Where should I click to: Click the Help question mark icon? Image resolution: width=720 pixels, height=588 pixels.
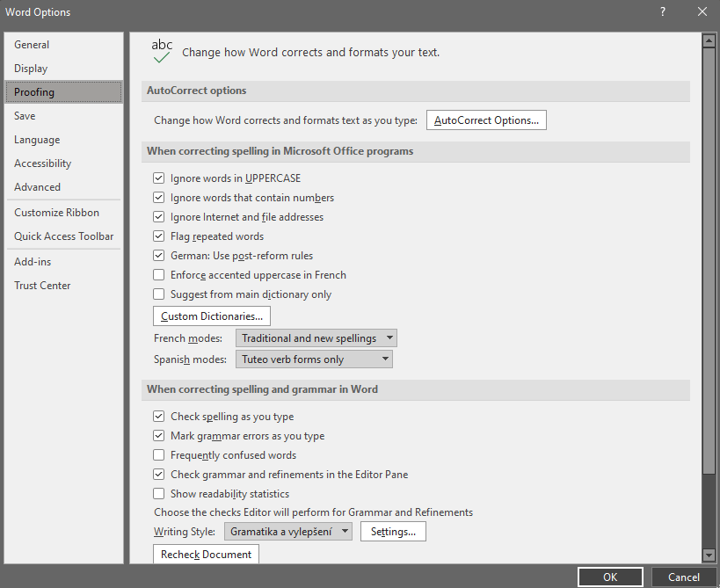tap(663, 11)
